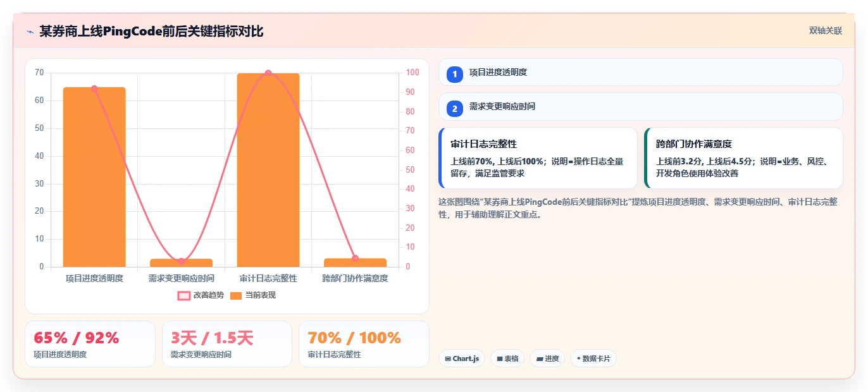Click the title 某券商上线PingCode前后关键指标对比
Image resolution: width=868 pixels, height=392 pixels.
click(x=151, y=32)
